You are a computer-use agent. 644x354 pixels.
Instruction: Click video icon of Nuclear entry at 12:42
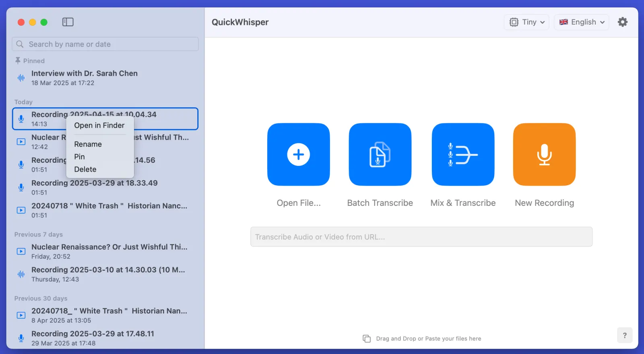[x=21, y=142]
